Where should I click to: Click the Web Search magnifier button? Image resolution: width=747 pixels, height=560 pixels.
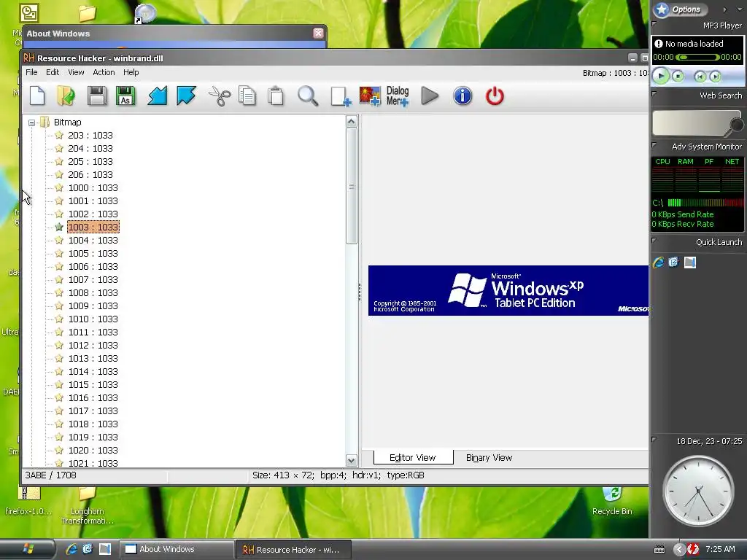737,125
